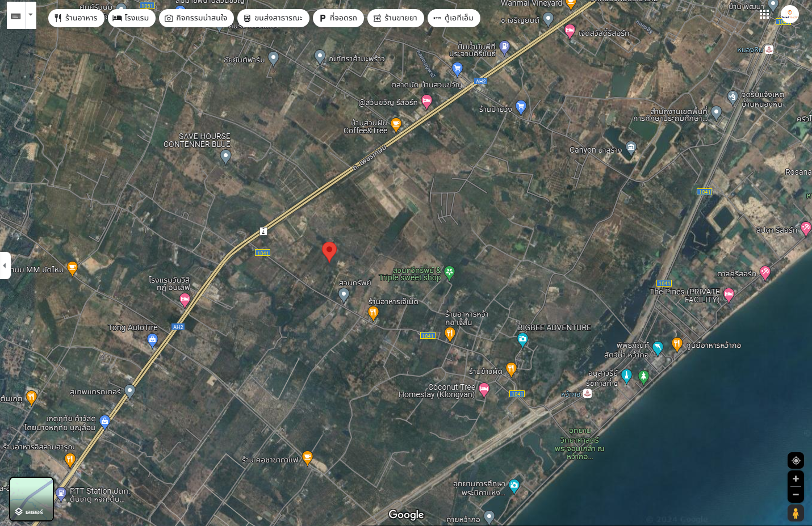Select the ที่จอดรถ parking chip
Screen dimensions: 812x526
(x=338, y=18)
